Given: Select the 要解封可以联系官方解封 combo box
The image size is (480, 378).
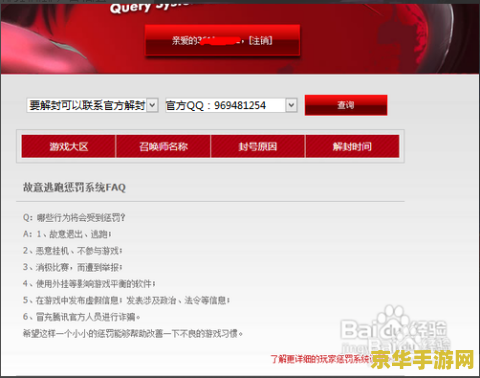Looking at the screenshot, I should tap(92, 105).
